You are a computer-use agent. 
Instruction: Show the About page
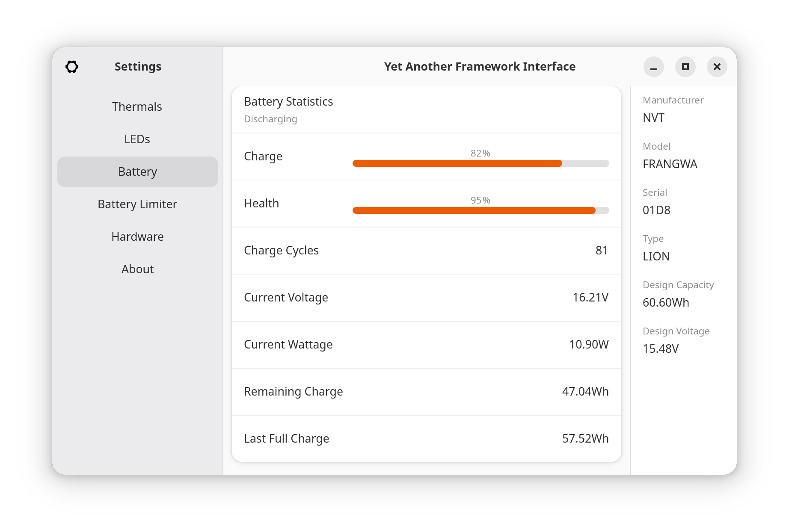(137, 269)
